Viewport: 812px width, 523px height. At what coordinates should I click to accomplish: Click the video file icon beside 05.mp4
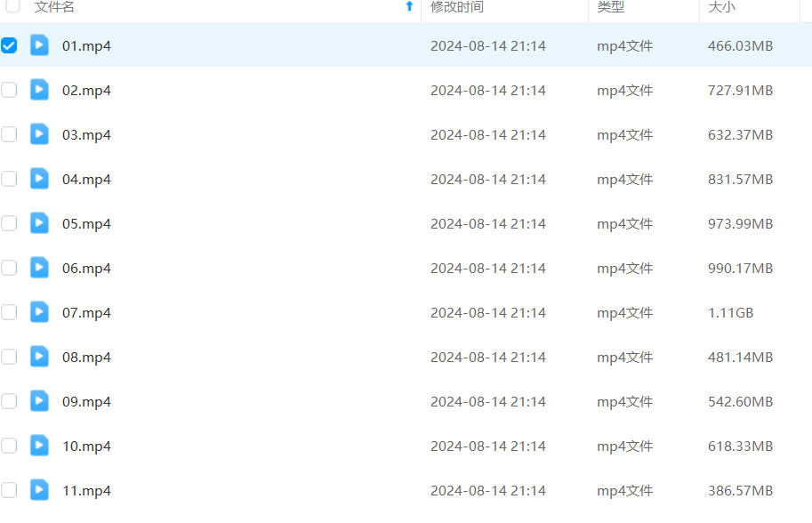click(x=39, y=223)
